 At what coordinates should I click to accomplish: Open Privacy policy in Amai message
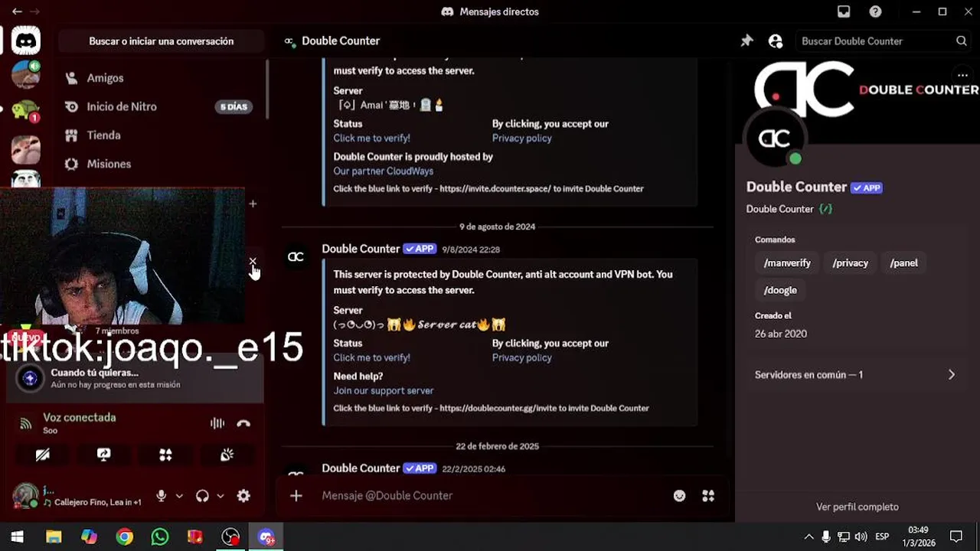click(x=521, y=139)
